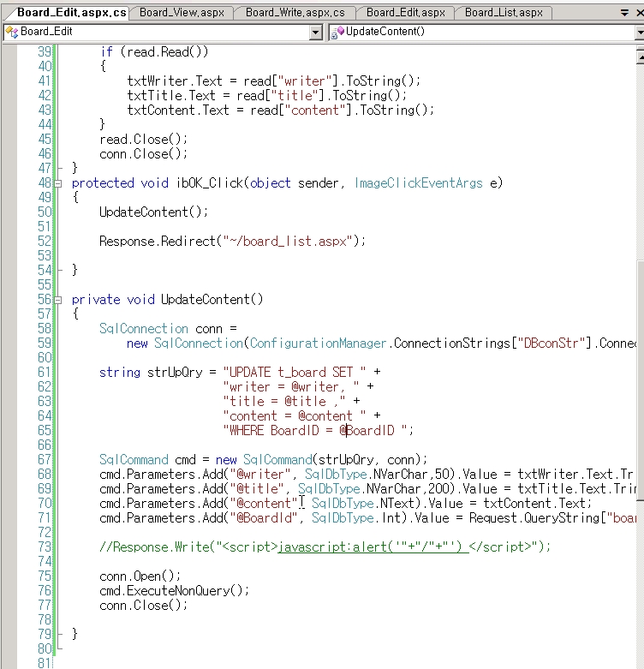Open the Board_List.aspx tab
Screen dimensions: 644x669
click(x=504, y=13)
